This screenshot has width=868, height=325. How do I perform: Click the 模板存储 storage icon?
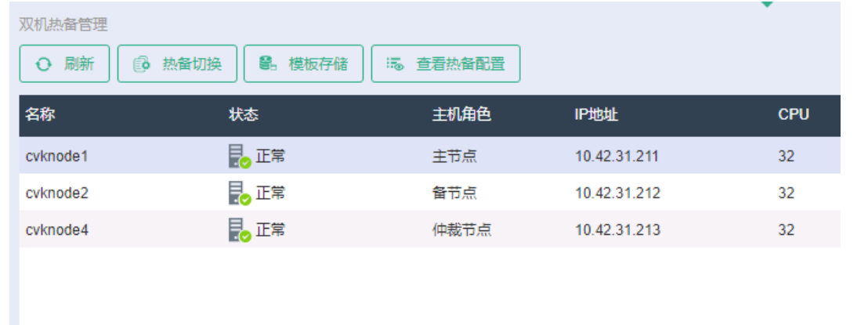click(268, 64)
